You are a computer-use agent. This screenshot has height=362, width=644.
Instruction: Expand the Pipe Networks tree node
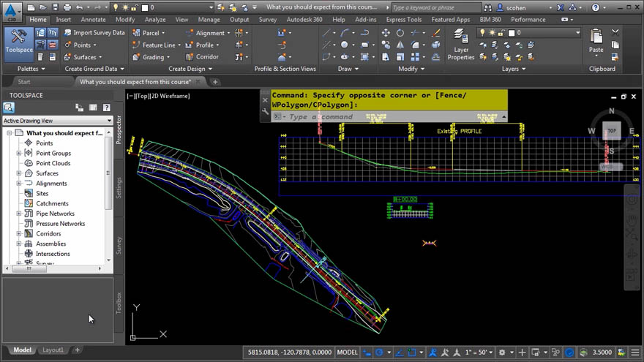[19, 214]
